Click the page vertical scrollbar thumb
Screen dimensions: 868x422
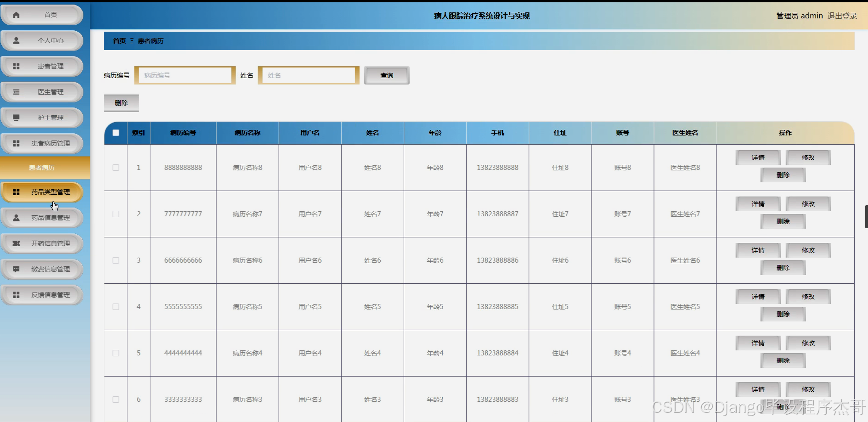coord(866,217)
